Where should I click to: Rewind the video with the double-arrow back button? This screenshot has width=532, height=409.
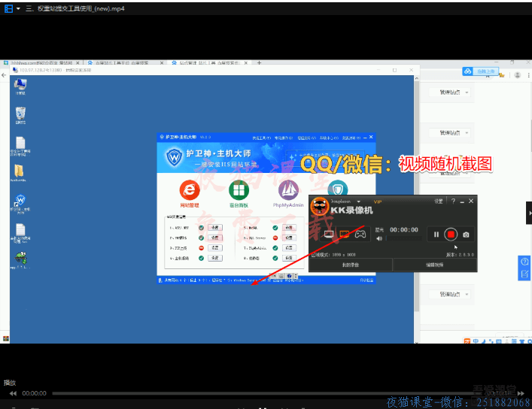click(x=13, y=393)
